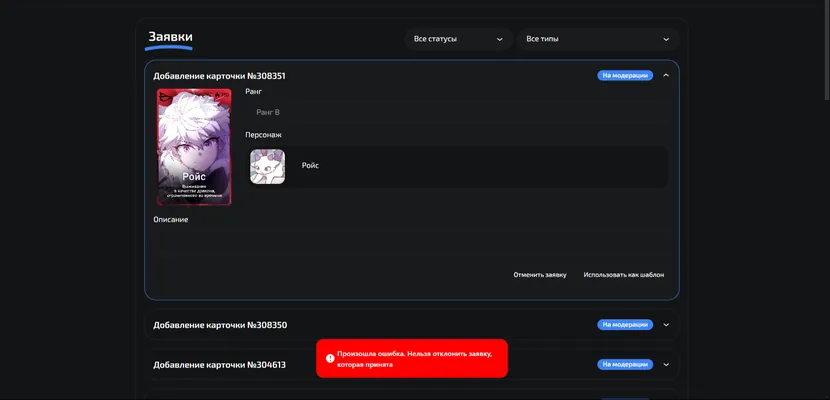Expand request №308350 with its chevron
Screen dimensions: 830x400
[666, 325]
